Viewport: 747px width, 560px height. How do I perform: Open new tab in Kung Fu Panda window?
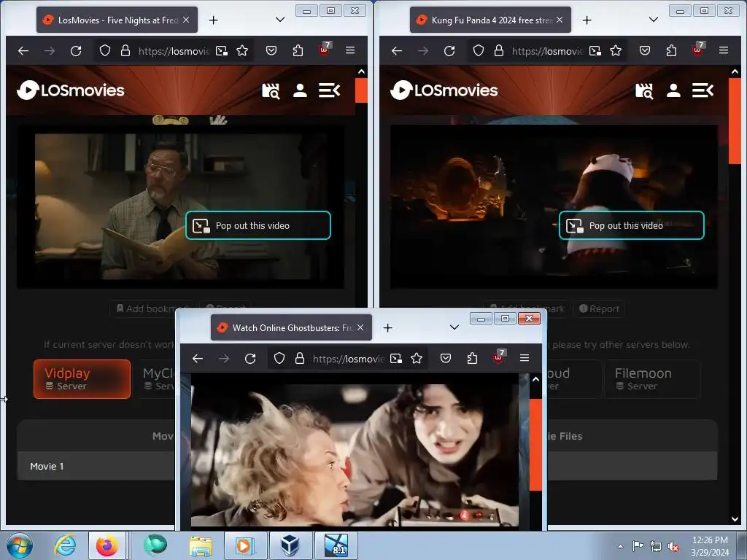(x=587, y=20)
